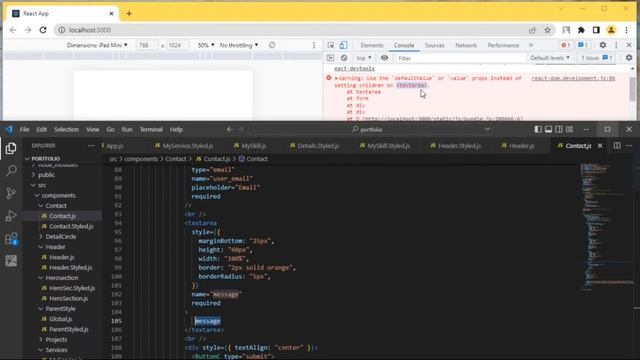Customize VS Code layout
Image resolution: width=640 pixels, height=360 pixels.
[x=569, y=129]
